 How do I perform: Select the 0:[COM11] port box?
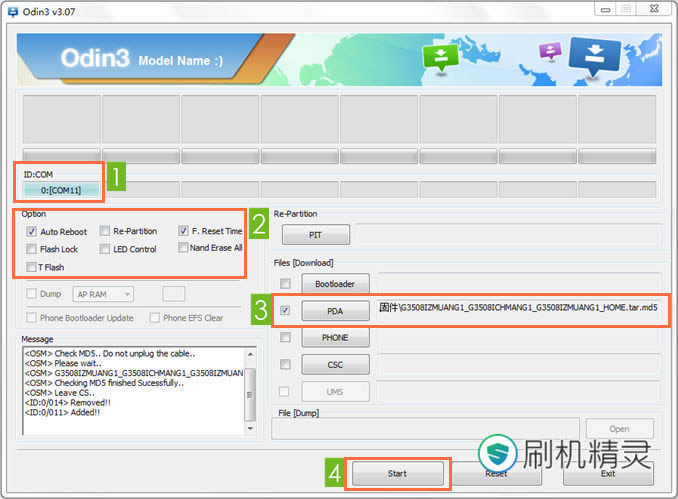point(62,189)
